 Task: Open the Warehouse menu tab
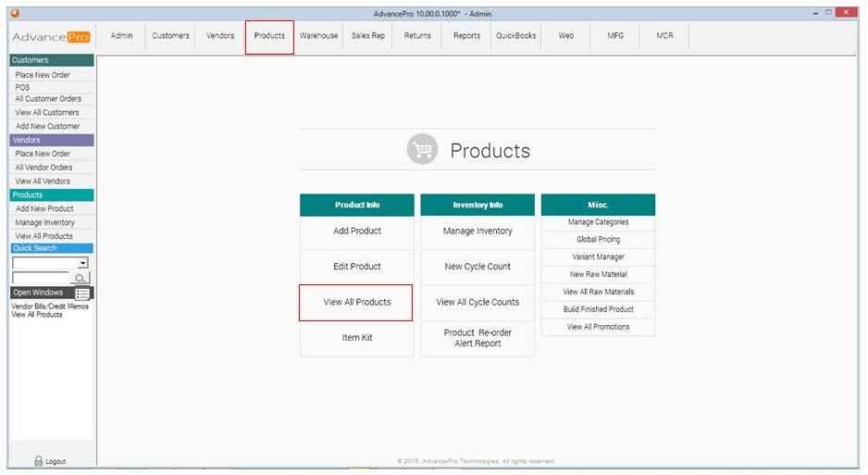(x=318, y=36)
